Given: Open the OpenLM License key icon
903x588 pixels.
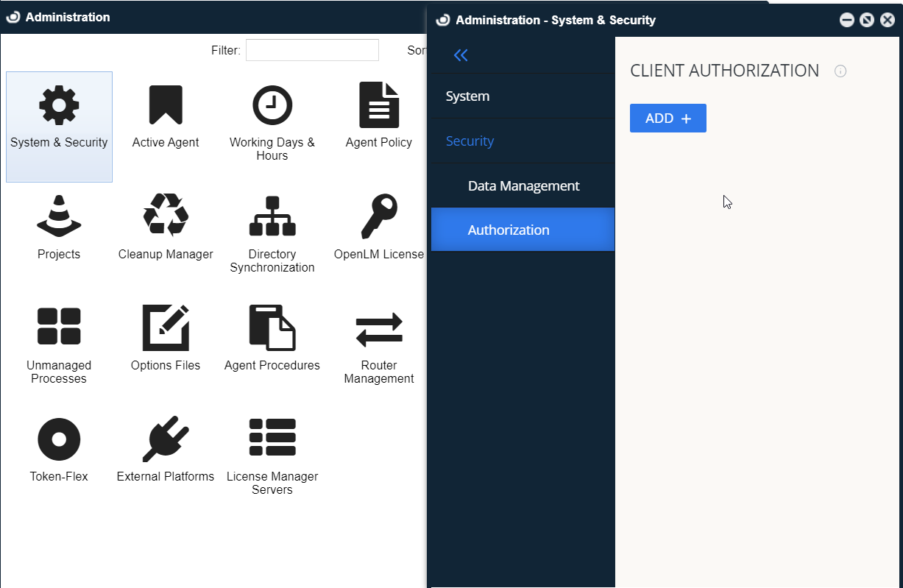Looking at the screenshot, I should (x=379, y=216).
